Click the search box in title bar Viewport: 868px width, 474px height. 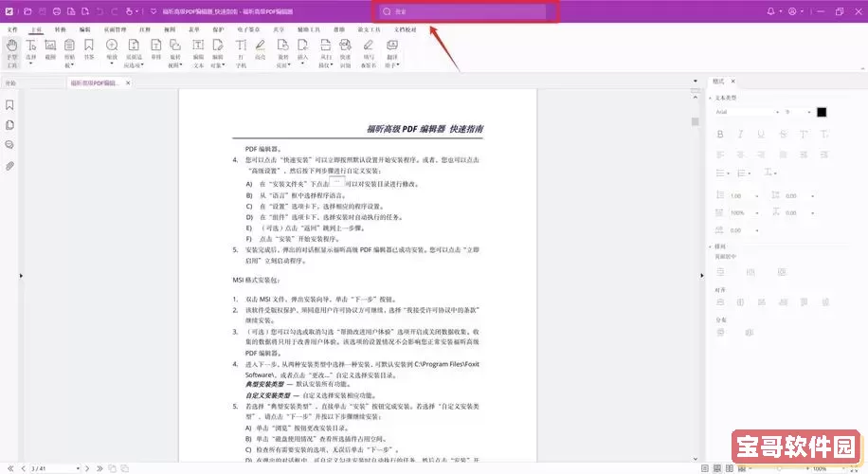463,11
